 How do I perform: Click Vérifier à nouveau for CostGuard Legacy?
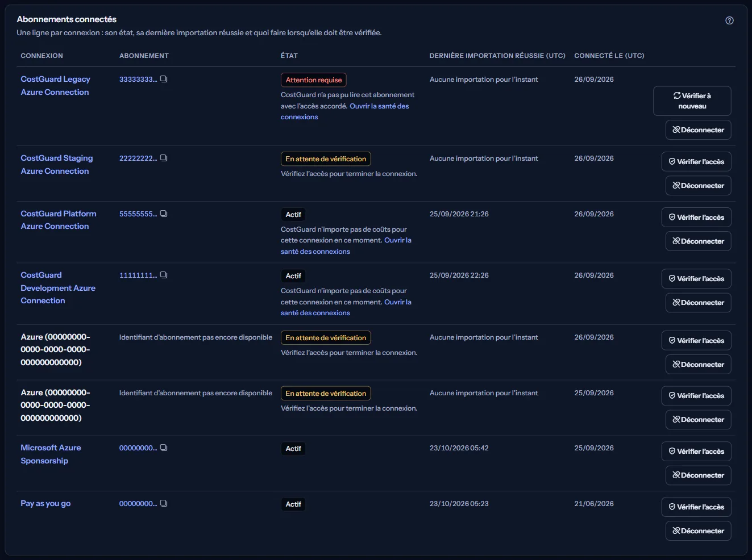coord(692,101)
